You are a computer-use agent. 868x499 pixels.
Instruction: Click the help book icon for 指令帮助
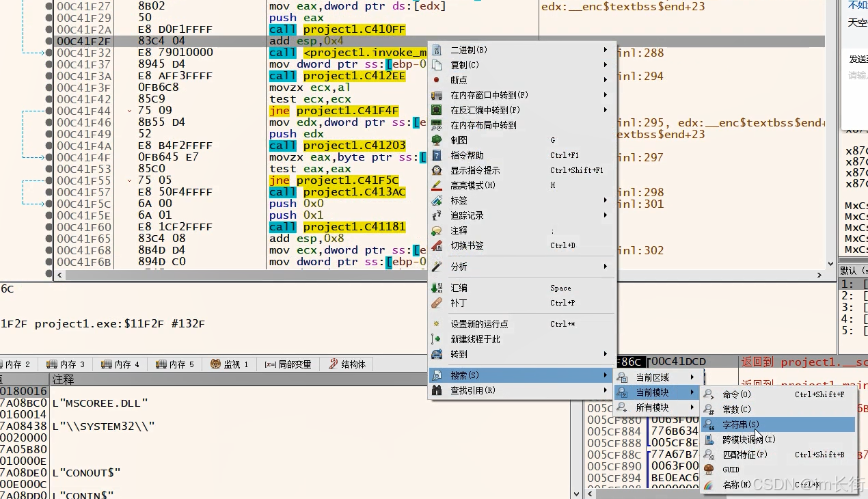pyautogui.click(x=437, y=155)
